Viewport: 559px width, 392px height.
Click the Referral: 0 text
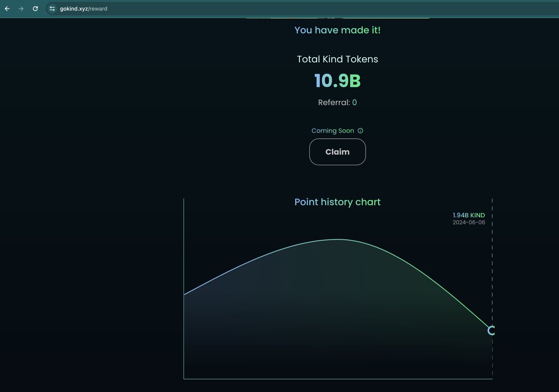tap(337, 102)
